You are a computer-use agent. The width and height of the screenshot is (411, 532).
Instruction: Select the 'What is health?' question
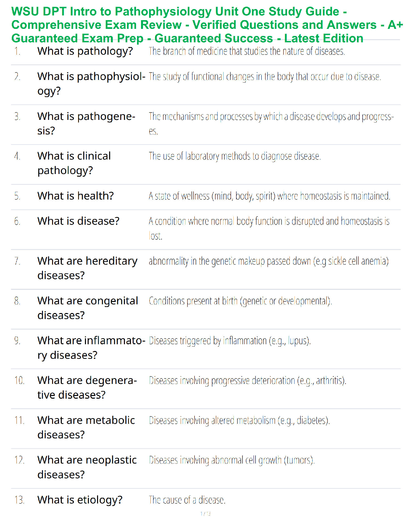point(76,196)
